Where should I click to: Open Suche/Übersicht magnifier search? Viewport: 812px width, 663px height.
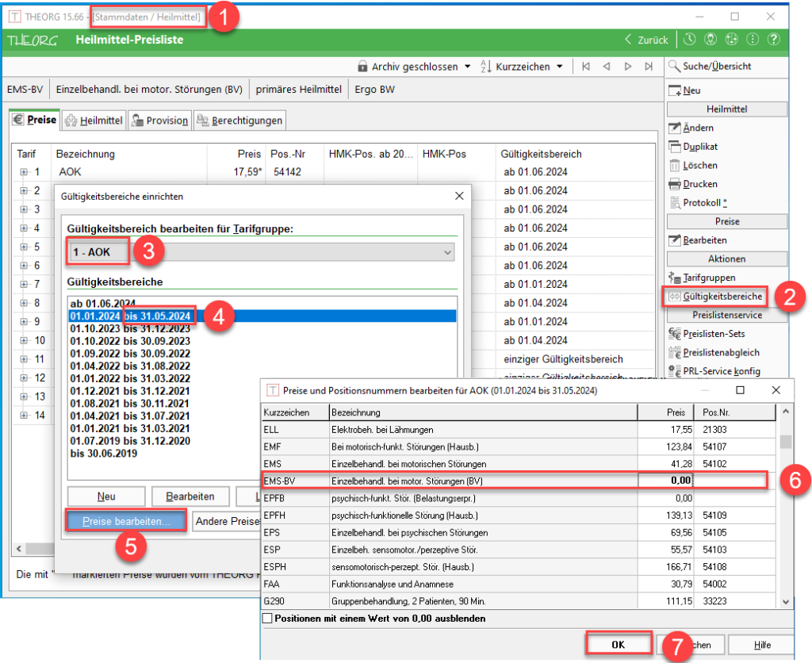pyautogui.click(x=675, y=67)
